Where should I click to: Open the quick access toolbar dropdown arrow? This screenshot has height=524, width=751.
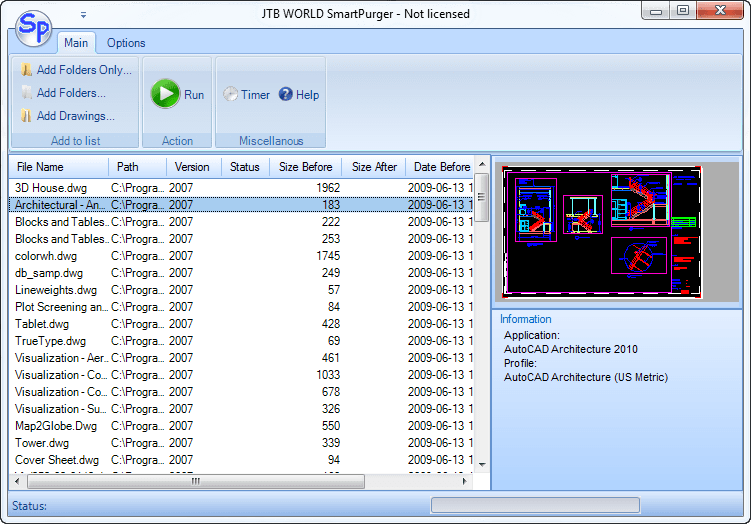point(83,15)
